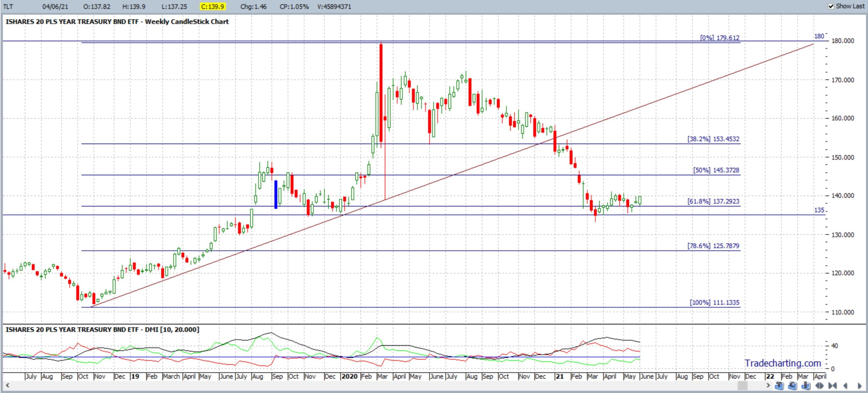Click the volume value V:45894371
Screen dimensions: 868x393
(x=334, y=7)
